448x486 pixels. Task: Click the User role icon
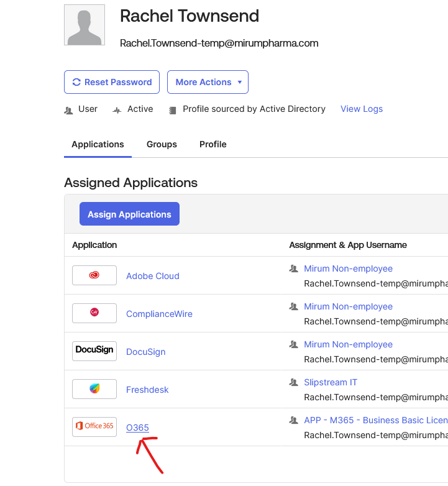point(68,110)
